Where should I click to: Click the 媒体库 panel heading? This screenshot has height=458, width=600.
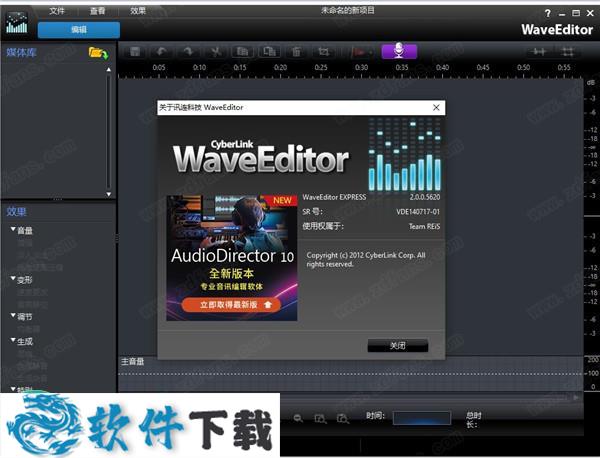pyautogui.click(x=21, y=52)
